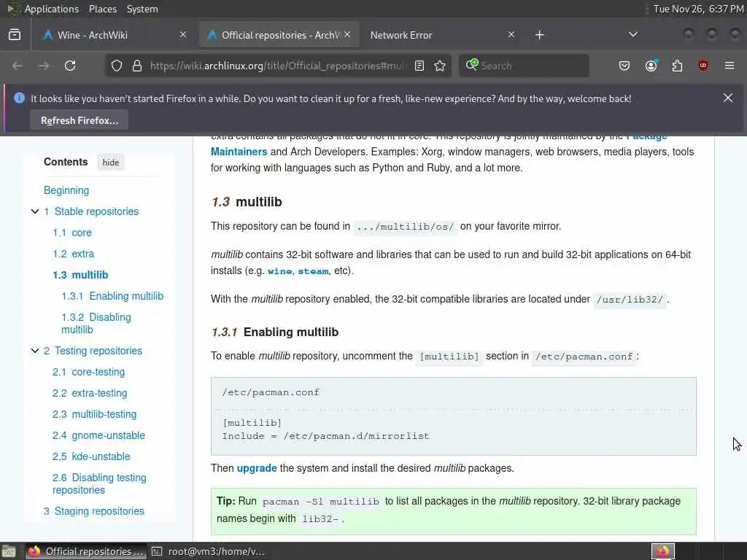Go forward one page
This screenshot has width=747, height=560.
click(44, 66)
